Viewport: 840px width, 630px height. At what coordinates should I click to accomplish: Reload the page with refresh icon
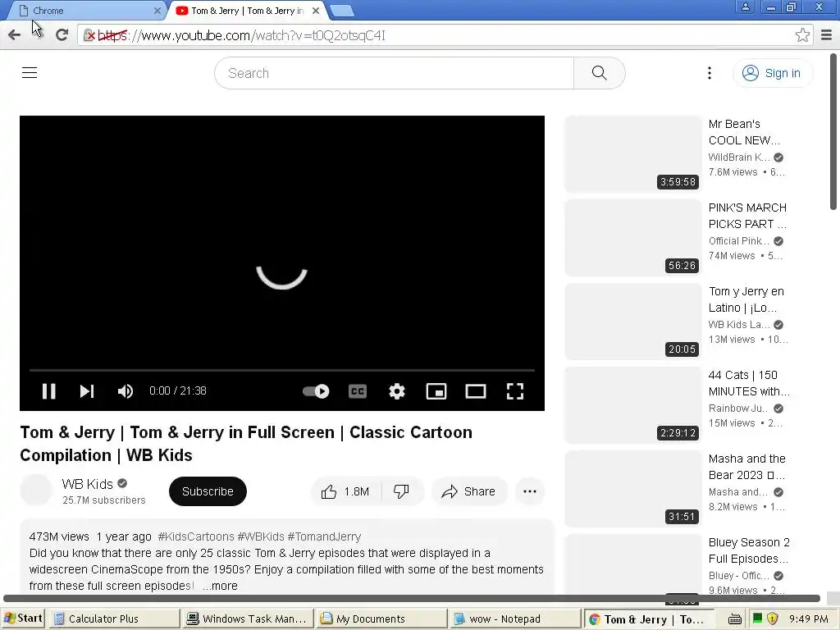click(62, 35)
